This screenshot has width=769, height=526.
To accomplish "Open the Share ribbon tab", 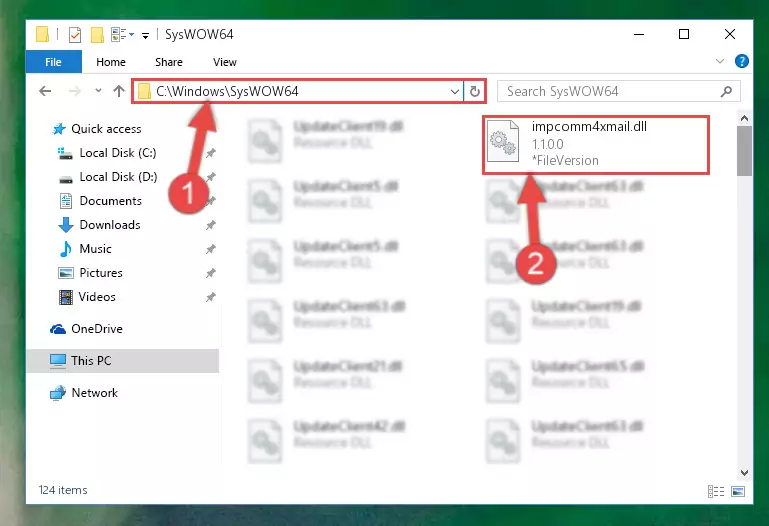I will pos(169,62).
